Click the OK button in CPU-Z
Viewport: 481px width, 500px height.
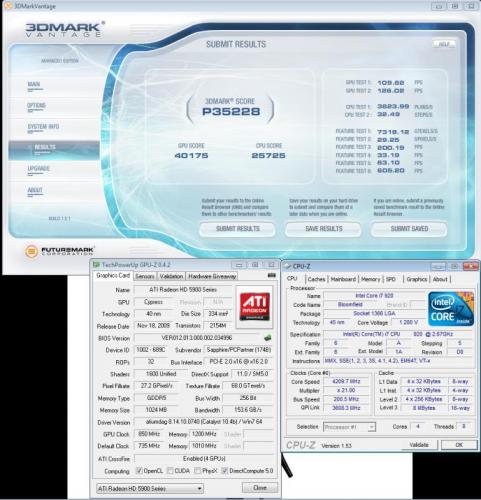tap(459, 445)
